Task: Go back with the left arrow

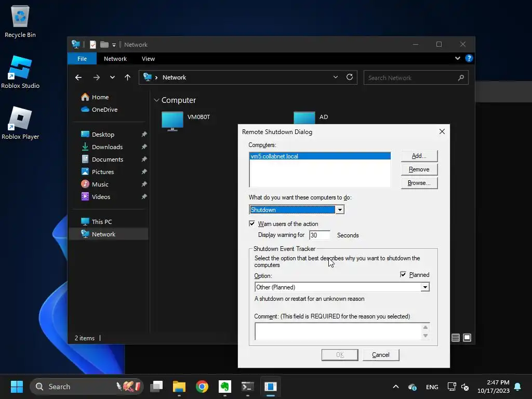Action: point(78,77)
